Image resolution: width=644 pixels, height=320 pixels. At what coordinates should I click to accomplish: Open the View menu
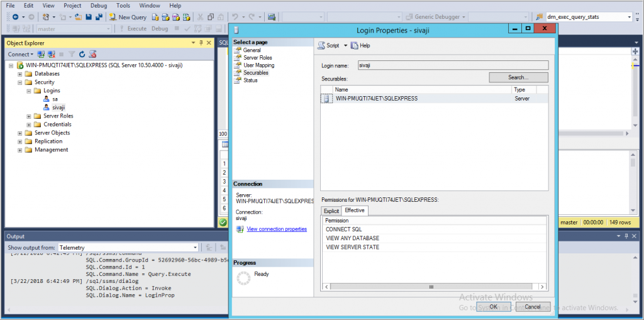(48, 6)
